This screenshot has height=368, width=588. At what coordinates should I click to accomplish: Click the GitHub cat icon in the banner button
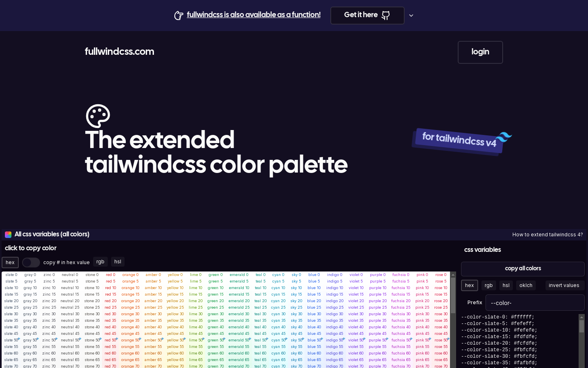pos(385,16)
